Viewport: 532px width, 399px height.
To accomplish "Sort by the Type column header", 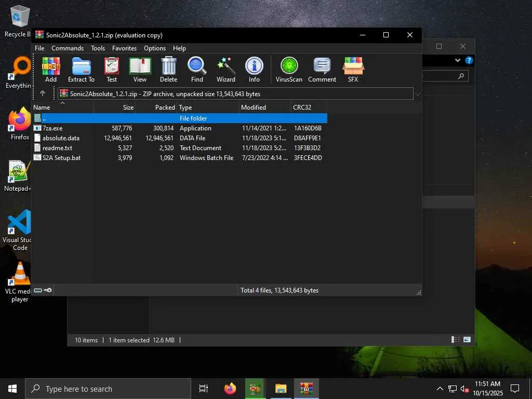I will pyautogui.click(x=208, y=107).
